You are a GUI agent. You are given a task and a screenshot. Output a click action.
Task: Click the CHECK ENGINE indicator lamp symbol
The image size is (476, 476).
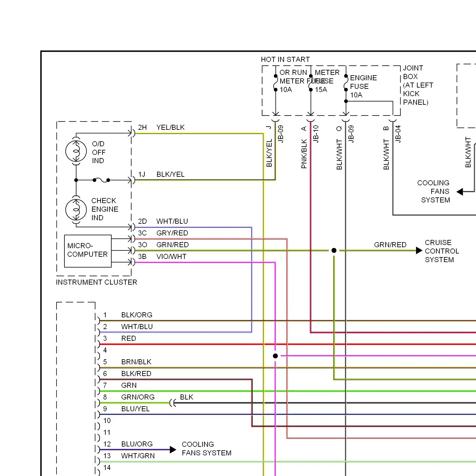[x=76, y=210]
